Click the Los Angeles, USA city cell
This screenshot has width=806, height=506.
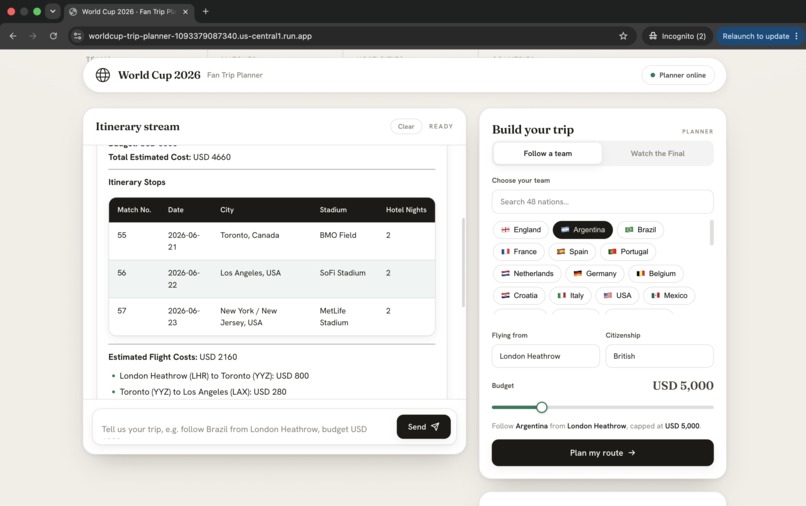[250, 273]
